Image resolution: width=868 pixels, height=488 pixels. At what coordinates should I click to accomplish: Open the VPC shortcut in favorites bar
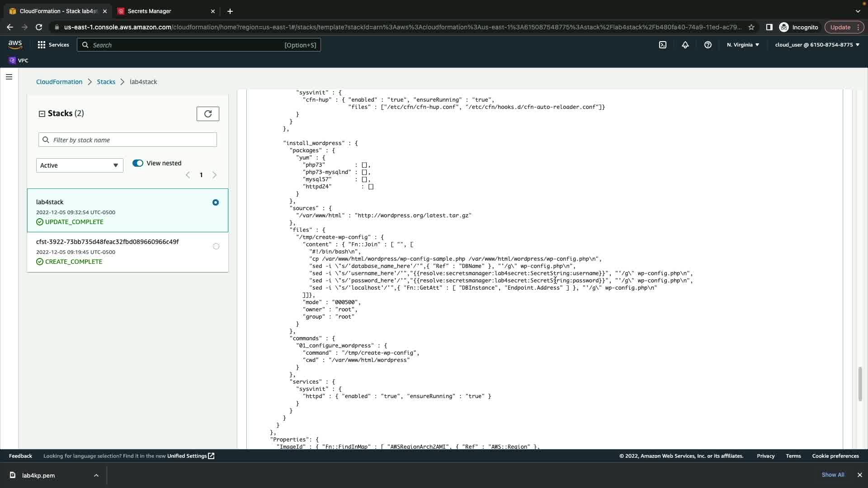(19, 61)
